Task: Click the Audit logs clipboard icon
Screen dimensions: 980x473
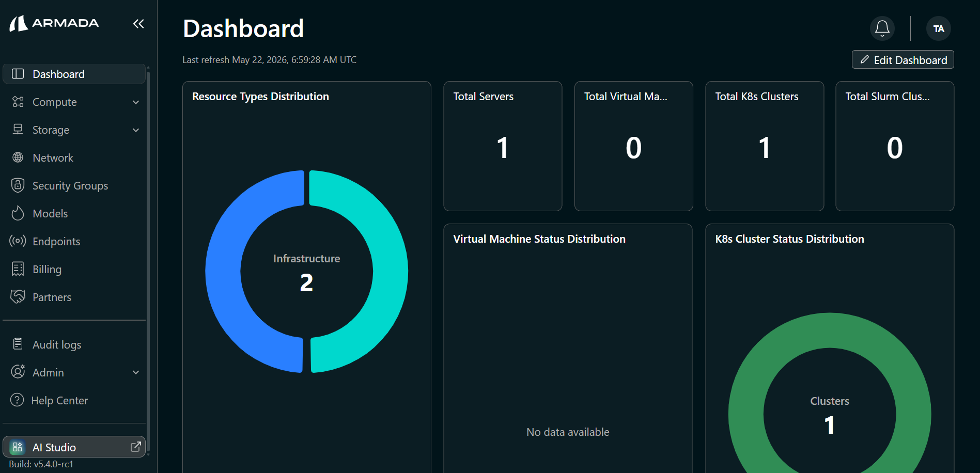Action: [18, 344]
